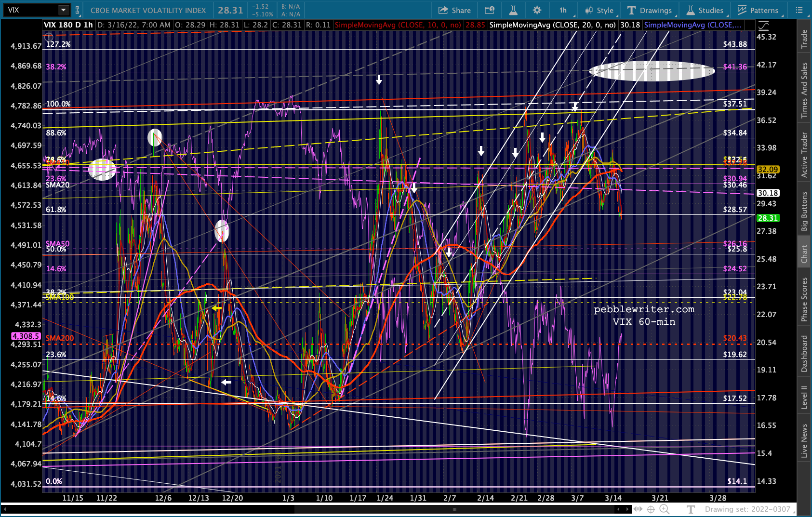This screenshot has width=812, height=517.
Task: Click the green 28.31 price bubble
Action: point(768,218)
